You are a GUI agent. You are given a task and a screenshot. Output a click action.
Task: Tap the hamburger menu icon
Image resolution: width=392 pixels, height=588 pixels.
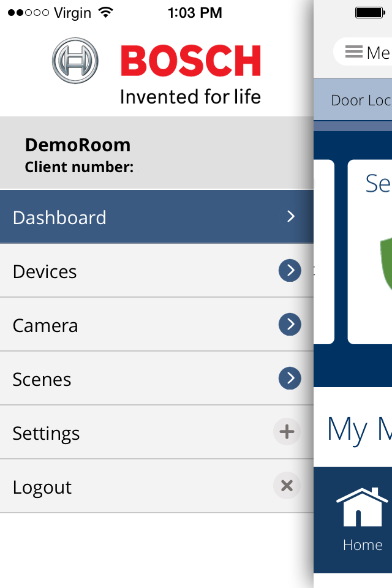(354, 53)
